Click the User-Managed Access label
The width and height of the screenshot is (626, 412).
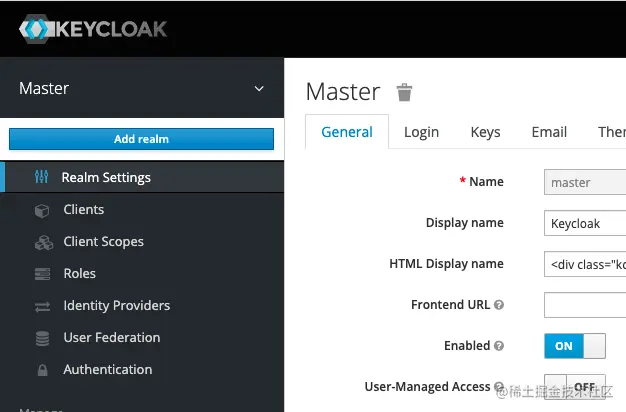coord(427,387)
